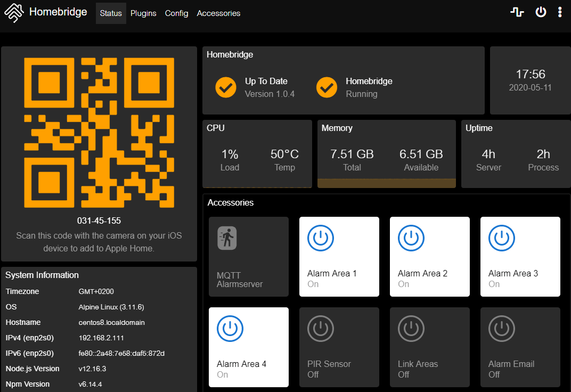Click the Uptime widget heading
The image size is (571, 392).
click(479, 128)
